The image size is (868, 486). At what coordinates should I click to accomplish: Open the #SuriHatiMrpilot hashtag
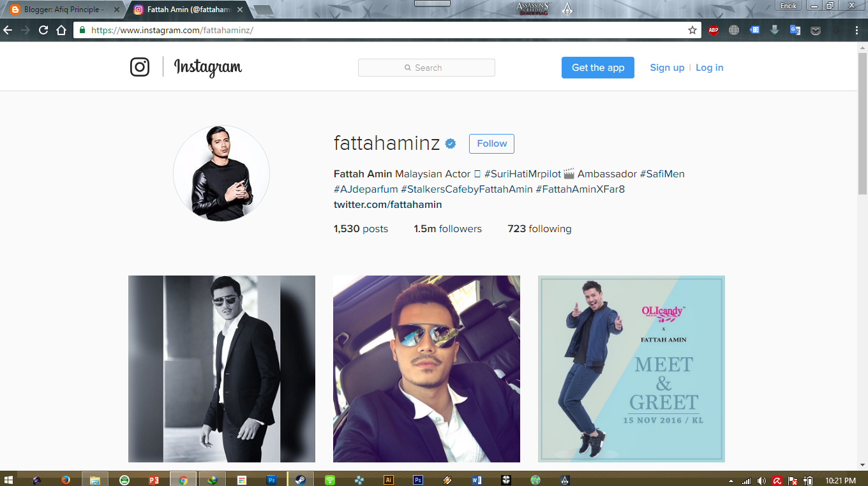[523, 173]
